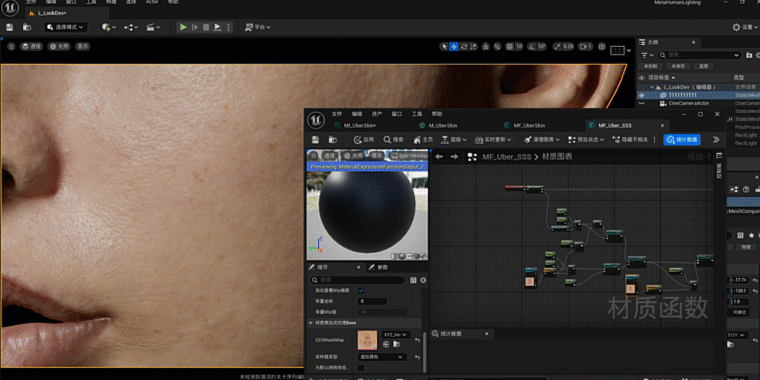Activate the scale gizmo tool
This screenshot has height=380, width=760.
pos(474,47)
